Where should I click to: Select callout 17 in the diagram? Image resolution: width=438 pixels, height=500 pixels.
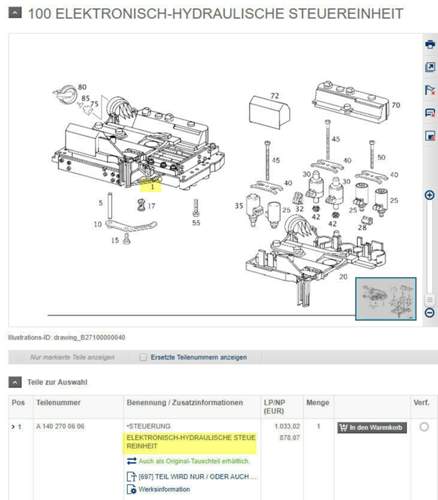coord(151,206)
